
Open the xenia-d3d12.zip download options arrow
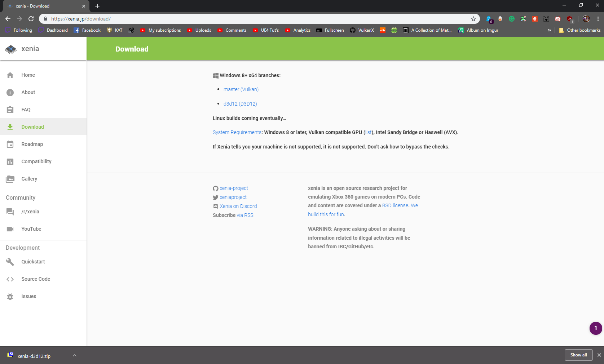(x=75, y=355)
